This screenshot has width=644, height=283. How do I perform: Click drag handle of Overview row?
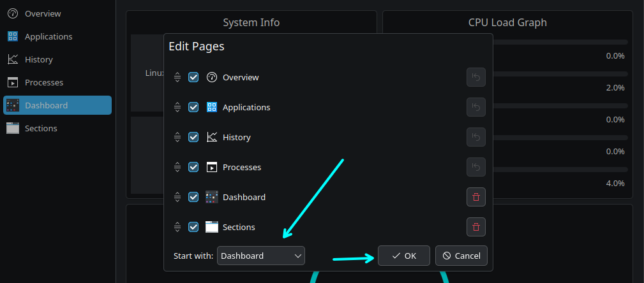coord(177,77)
